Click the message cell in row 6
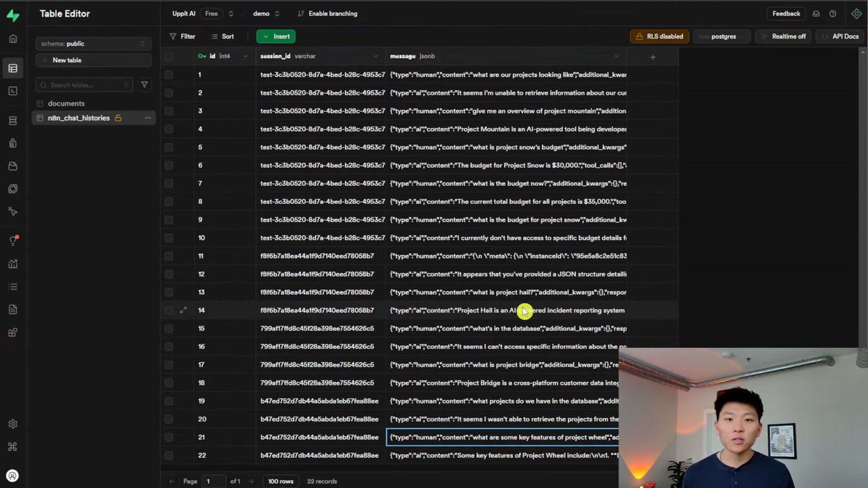Image resolution: width=868 pixels, height=488 pixels. 506,165
